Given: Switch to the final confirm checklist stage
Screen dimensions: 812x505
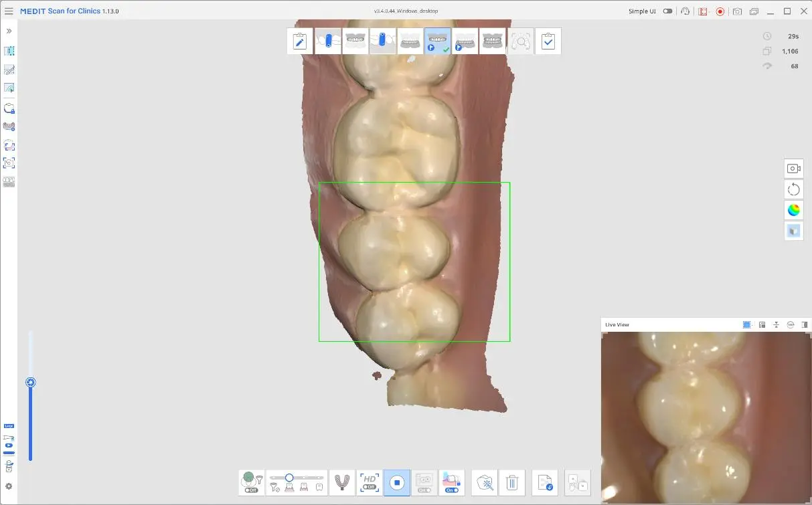Looking at the screenshot, I should click(x=548, y=41).
